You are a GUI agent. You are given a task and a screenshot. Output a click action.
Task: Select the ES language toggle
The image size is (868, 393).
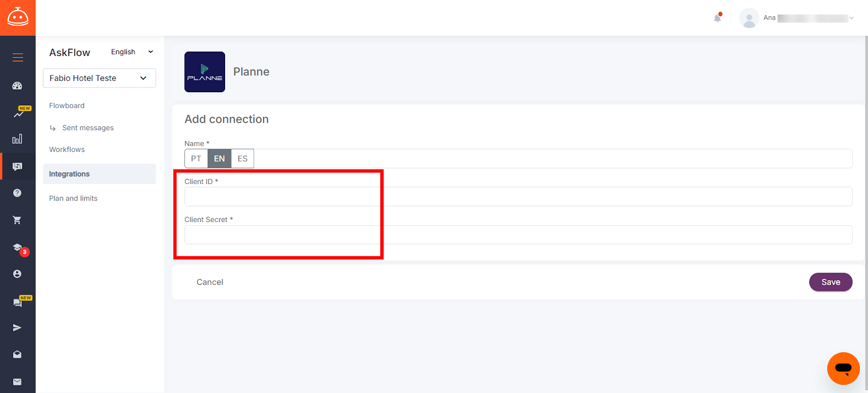coord(242,159)
